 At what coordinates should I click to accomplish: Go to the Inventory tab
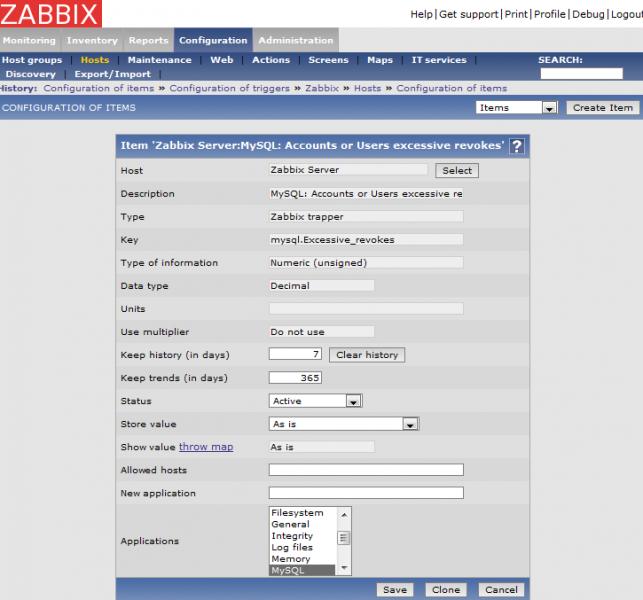92,40
